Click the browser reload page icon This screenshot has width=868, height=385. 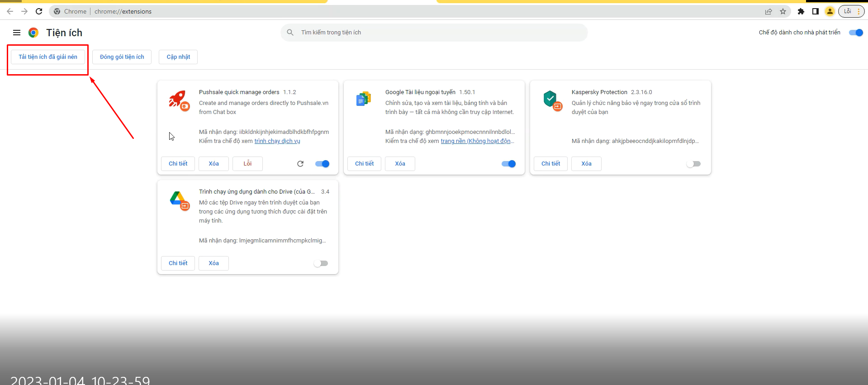[39, 11]
